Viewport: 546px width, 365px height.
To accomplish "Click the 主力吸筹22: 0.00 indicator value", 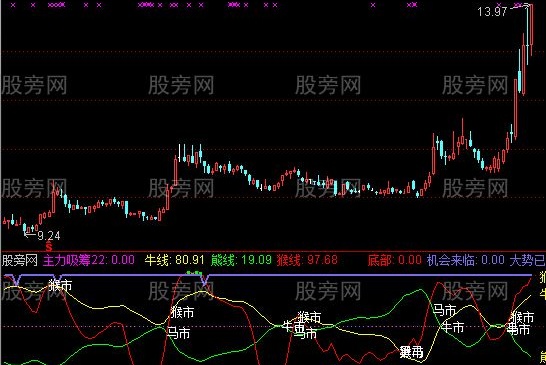I will pos(88,260).
